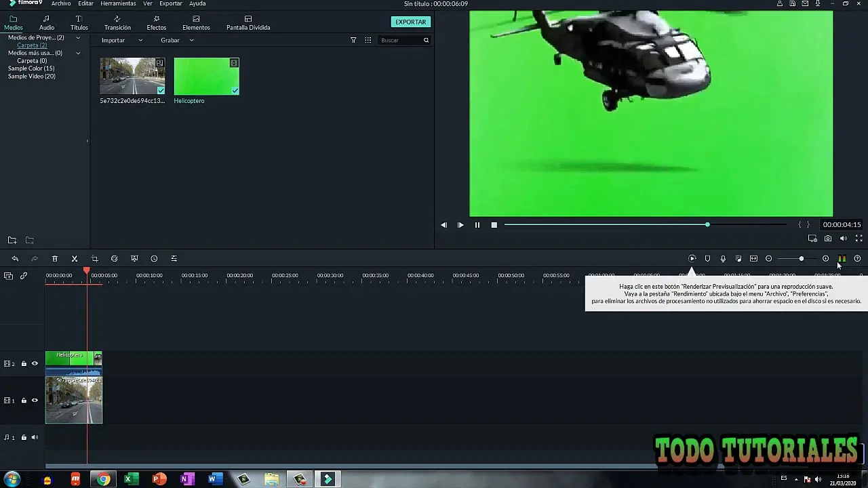Screen dimensions: 868x488
Task: Open the Importar dropdown
Action: pos(122,41)
